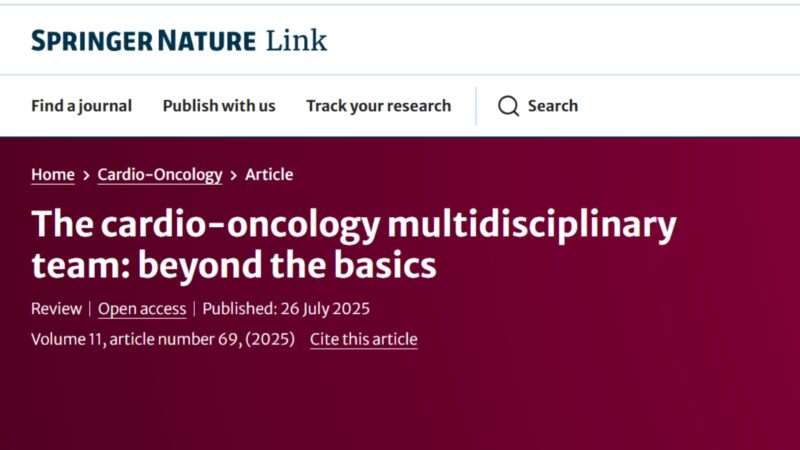Click the (2025) year text
This screenshot has width=800, height=450.
tap(270, 339)
